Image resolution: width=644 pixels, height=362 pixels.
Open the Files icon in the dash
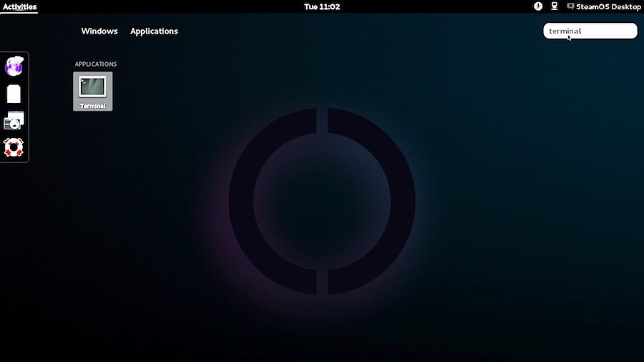pyautogui.click(x=14, y=94)
